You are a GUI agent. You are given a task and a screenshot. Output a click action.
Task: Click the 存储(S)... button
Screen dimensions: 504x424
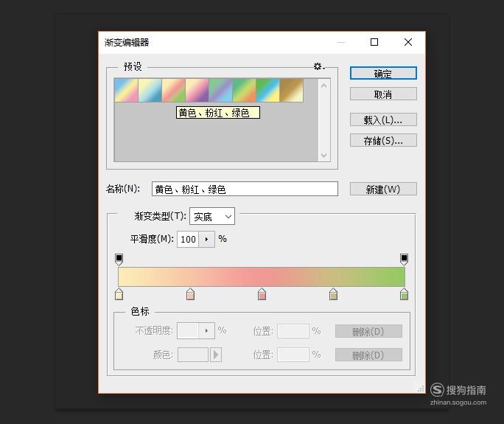pyautogui.click(x=383, y=140)
